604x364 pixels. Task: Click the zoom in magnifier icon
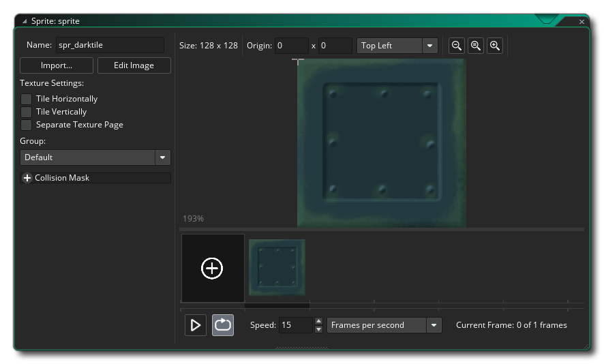(495, 46)
